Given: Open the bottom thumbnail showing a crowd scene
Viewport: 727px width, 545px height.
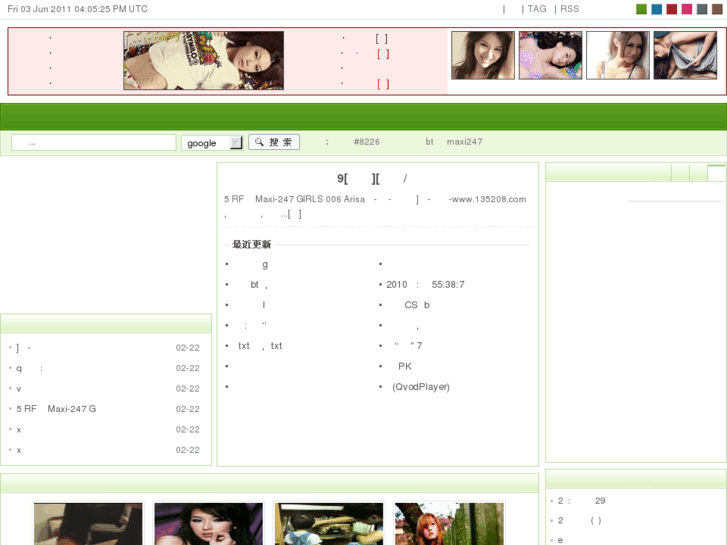Looking at the screenshot, I should pos(329,524).
